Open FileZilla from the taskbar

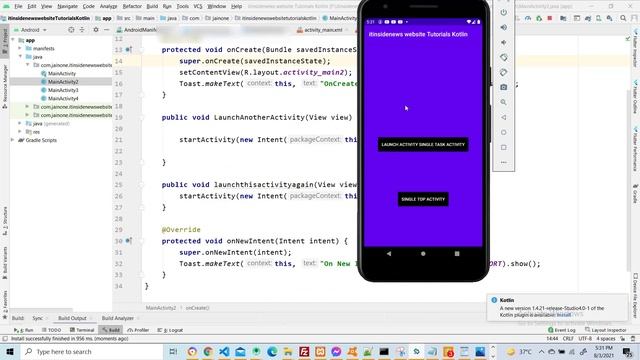pyautogui.click(x=304, y=351)
